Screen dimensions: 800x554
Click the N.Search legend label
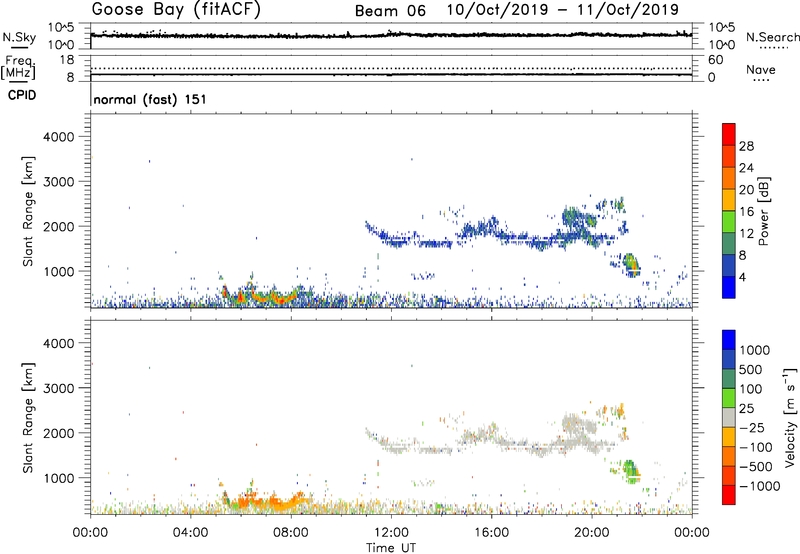[x=772, y=37]
